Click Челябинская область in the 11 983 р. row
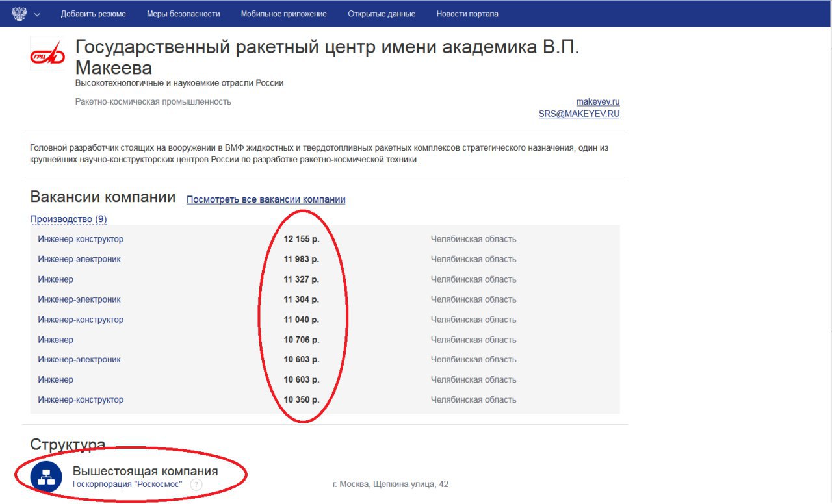832x504 pixels. tap(474, 259)
